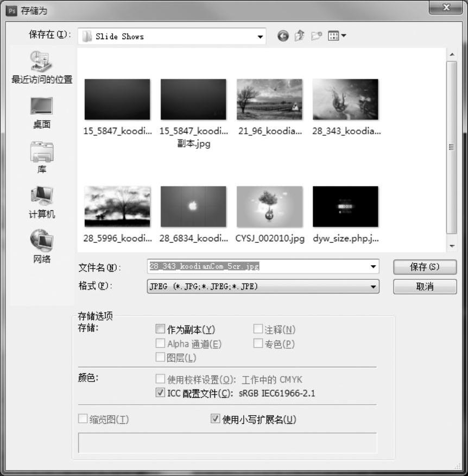
Task: Uncheck ICC 配置文件(C) checkbox
Action: pyautogui.click(x=160, y=392)
